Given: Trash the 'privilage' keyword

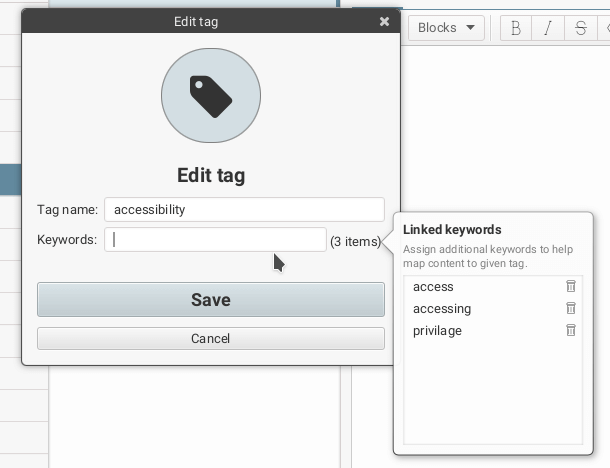Looking at the screenshot, I should coord(571,331).
